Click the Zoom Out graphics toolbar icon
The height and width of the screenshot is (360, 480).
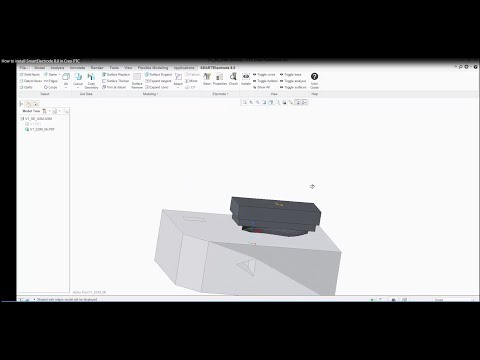coord(258,102)
